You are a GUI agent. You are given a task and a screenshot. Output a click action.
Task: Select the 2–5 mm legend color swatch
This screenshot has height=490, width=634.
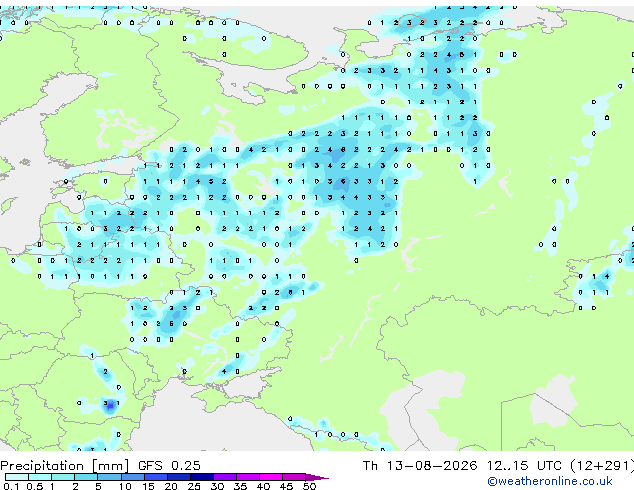(x=86, y=477)
